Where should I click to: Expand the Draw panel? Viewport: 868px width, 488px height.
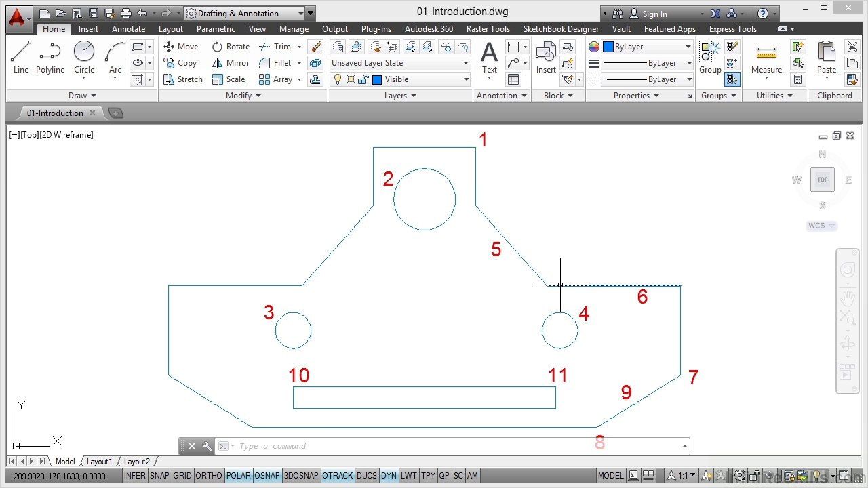point(83,96)
